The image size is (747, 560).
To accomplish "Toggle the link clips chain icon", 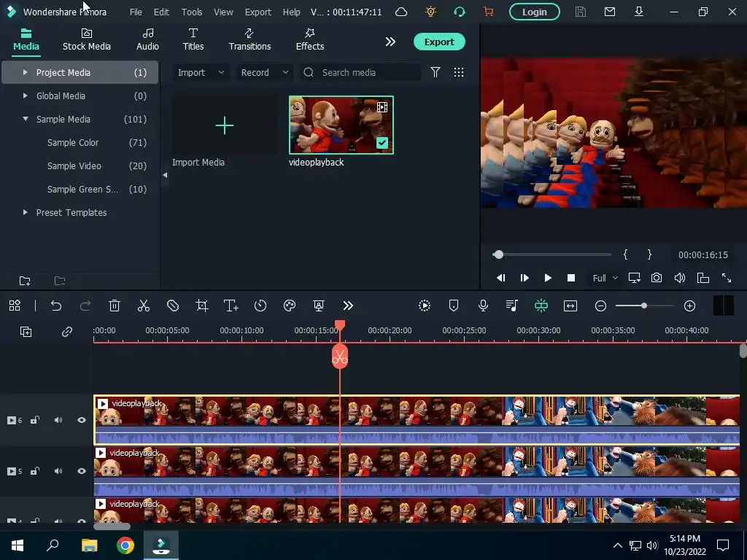I will [66, 332].
